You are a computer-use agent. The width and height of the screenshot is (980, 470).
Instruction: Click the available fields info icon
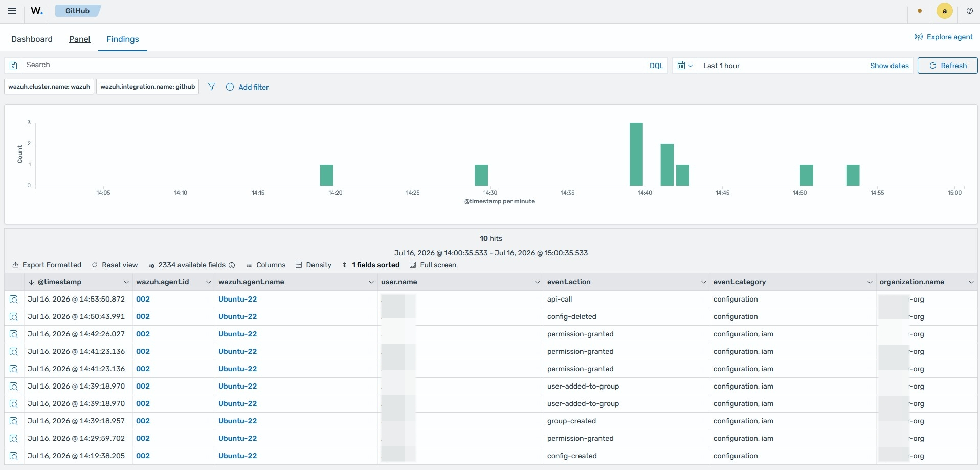(x=232, y=265)
